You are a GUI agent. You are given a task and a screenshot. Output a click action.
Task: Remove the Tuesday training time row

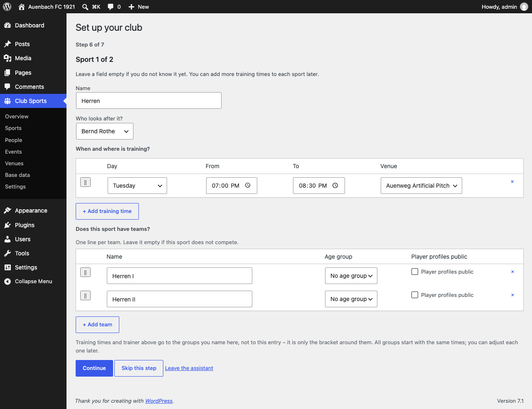pos(512,181)
